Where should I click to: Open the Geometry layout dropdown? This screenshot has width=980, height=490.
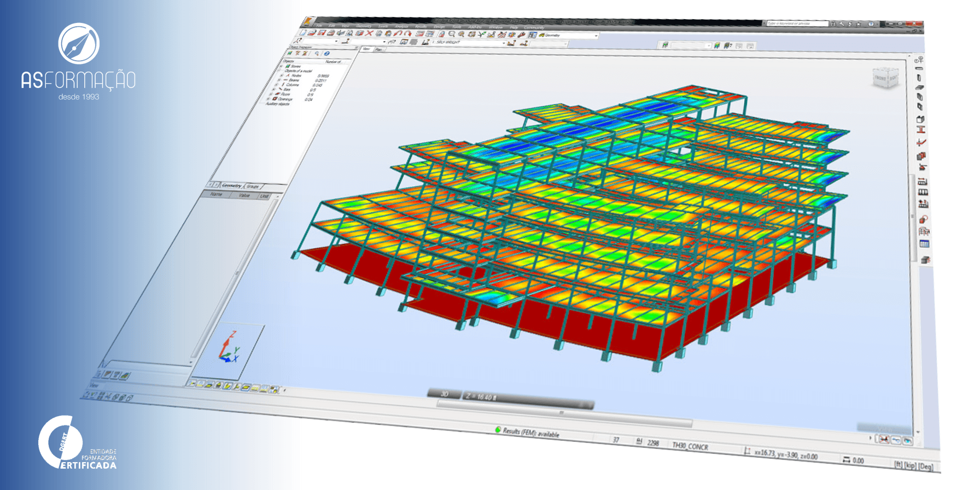[596, 36]
